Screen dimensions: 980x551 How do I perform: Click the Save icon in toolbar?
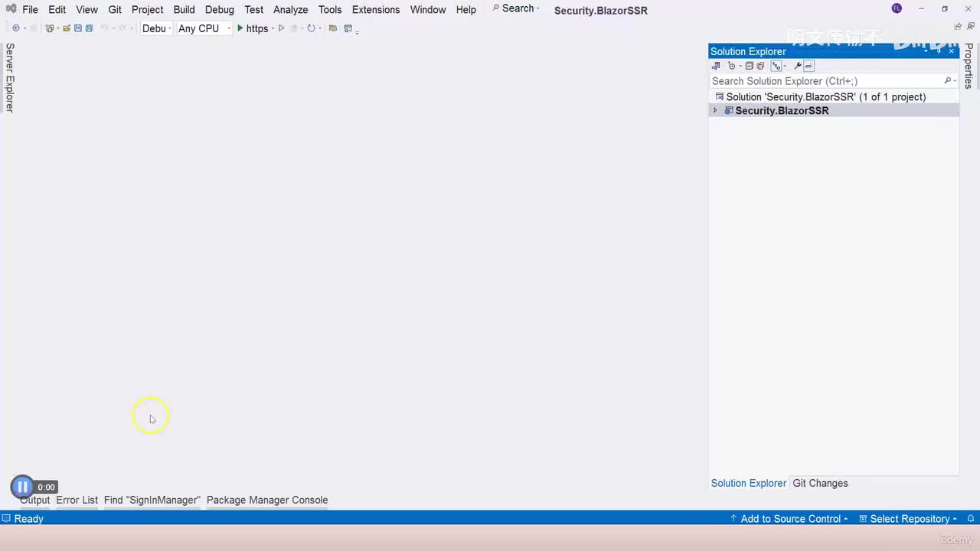point(78,28)
